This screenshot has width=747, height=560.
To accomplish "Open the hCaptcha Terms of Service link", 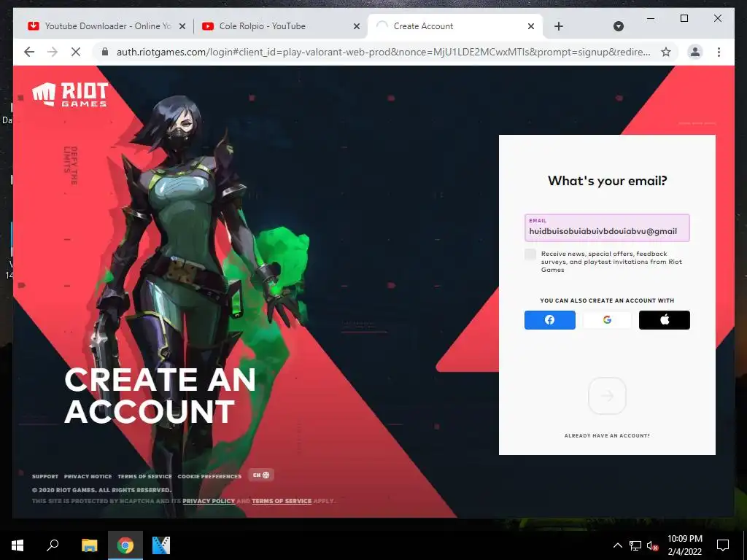I will pos(282,501).
